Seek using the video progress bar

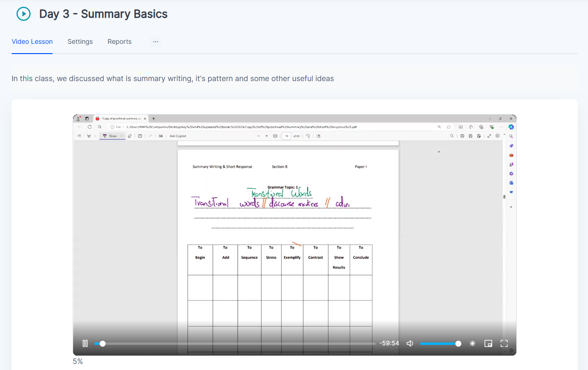click(x=235, y=343)
